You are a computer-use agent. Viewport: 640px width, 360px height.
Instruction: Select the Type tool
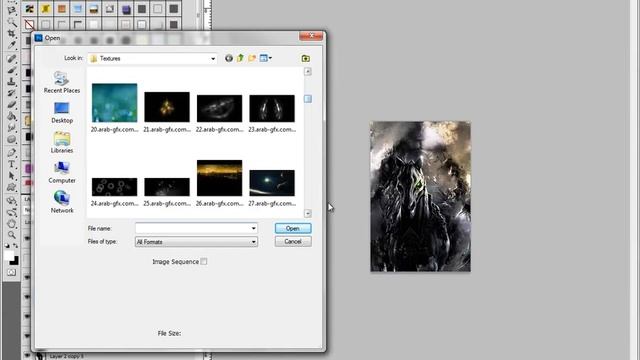[x=11, y=164]
